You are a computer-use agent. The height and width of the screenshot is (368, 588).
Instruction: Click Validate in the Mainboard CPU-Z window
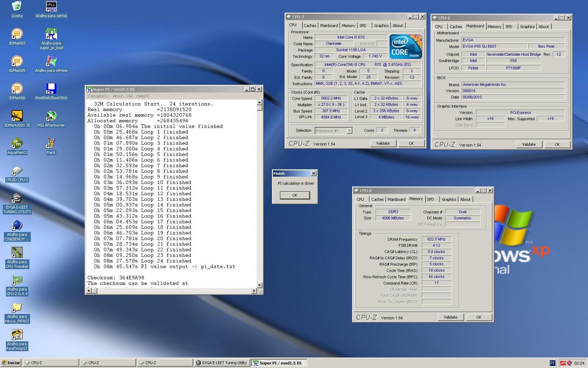pyautogui.click(x=529, y=145)
